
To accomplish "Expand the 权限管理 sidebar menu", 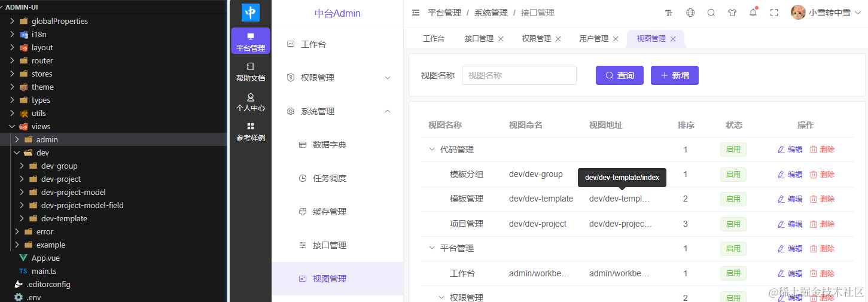I will (x=337, y=78).
